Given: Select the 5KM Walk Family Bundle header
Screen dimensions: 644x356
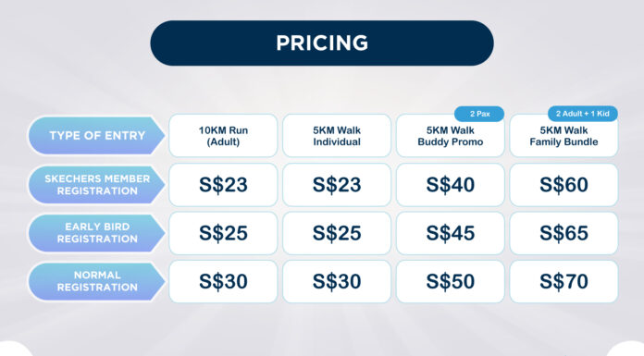Looking at the screenshot, I should 563,136.
